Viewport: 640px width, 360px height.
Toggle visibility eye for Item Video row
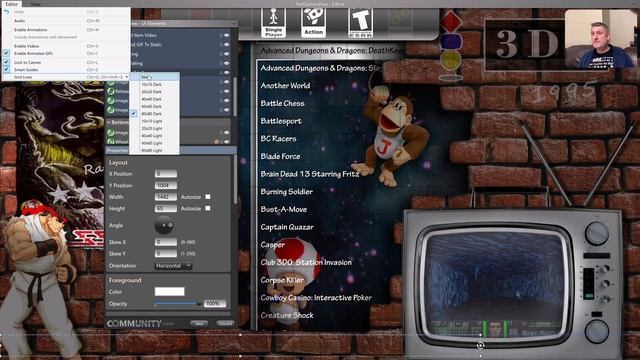click(227, 36)
